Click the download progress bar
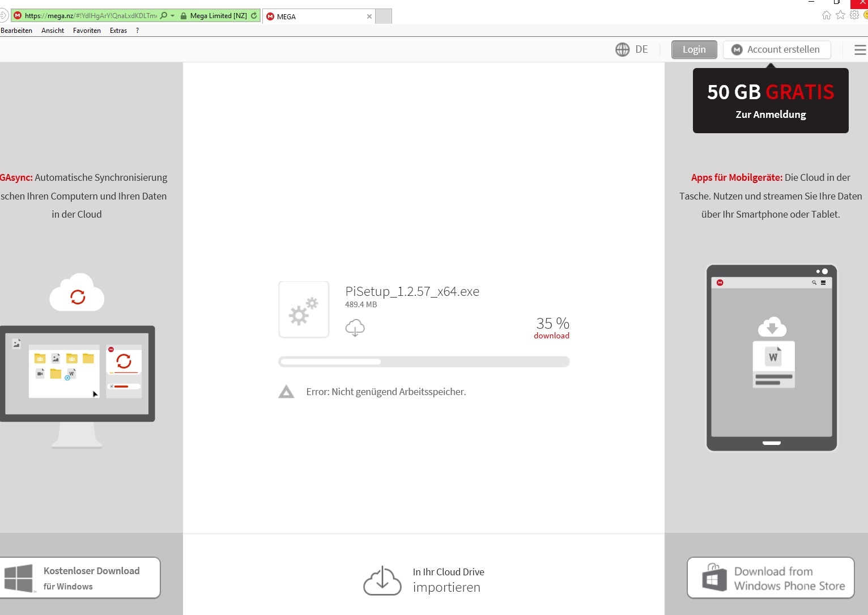This screenshot has height=615, width=868. (424, 362)
